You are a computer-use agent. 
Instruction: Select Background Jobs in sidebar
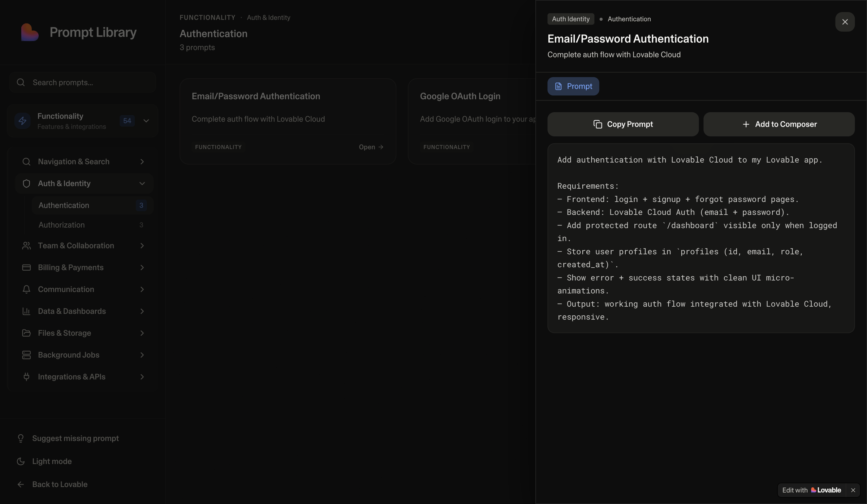pyautogui.click(x=84, y=355)
